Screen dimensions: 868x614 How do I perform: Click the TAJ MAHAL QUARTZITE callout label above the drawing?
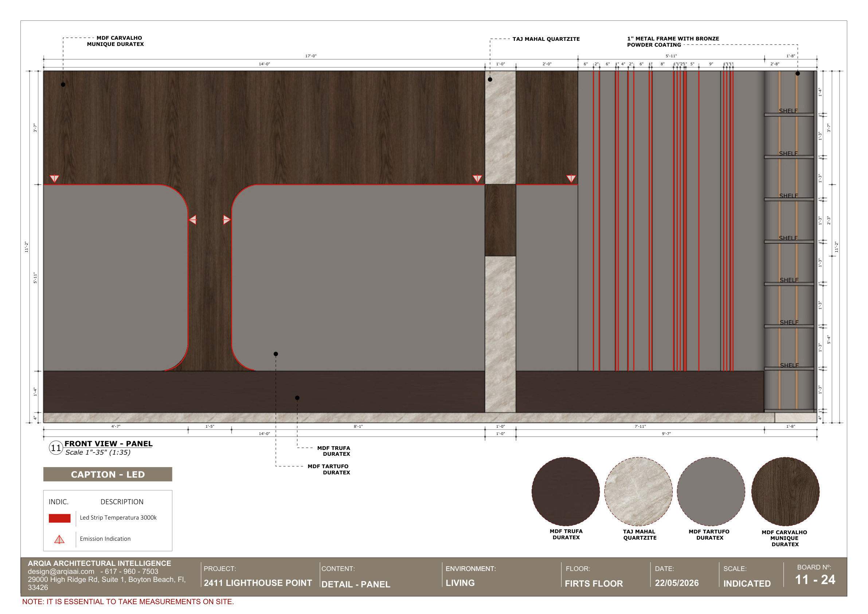tap(546, 39)
